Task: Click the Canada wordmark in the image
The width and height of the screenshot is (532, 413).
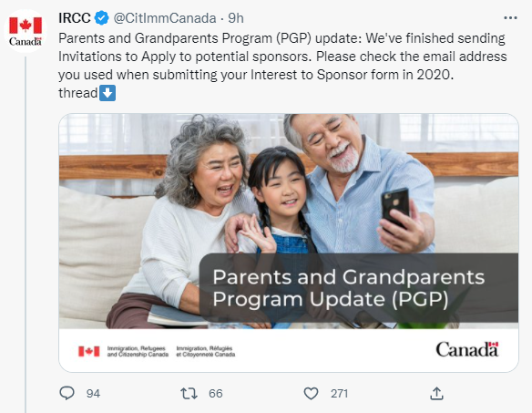Action: click(467, 349)
